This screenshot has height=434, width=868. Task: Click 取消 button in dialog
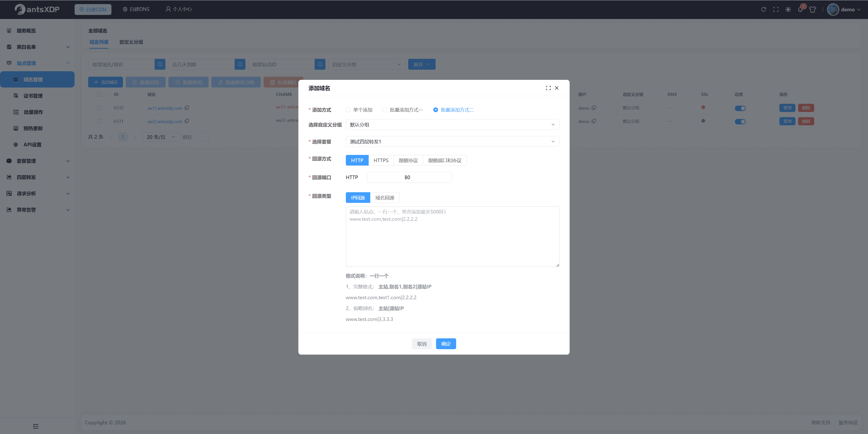(422, 344)
